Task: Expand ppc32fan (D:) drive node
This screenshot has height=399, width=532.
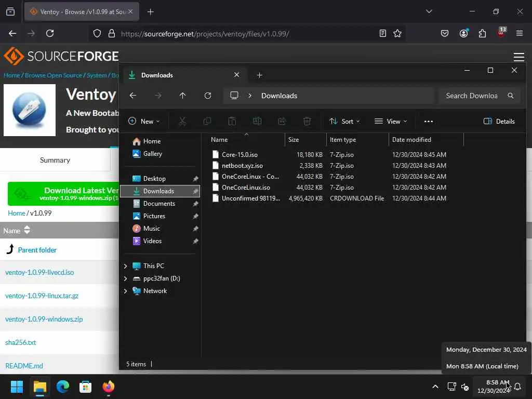Action: (x=126, y=278)
